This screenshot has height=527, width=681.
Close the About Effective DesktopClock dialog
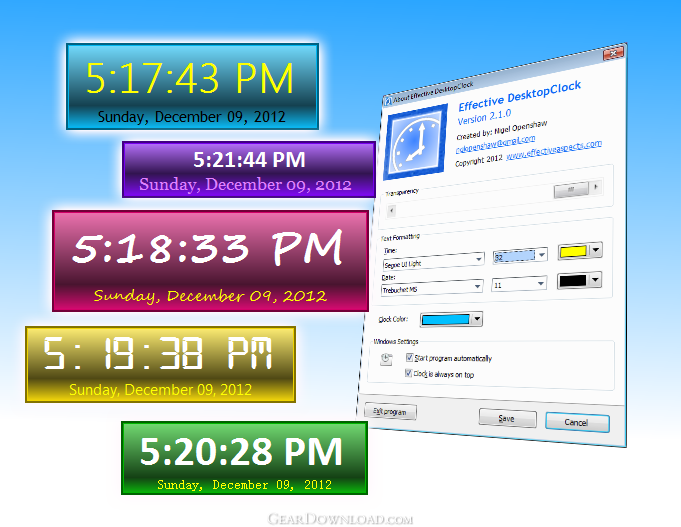click(614, 54)
